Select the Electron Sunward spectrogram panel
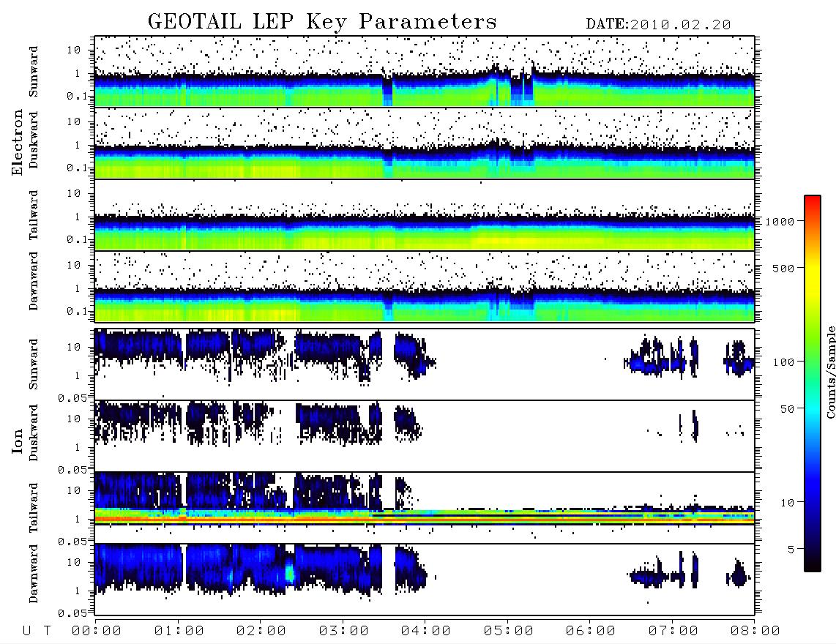 pos(425,72)
